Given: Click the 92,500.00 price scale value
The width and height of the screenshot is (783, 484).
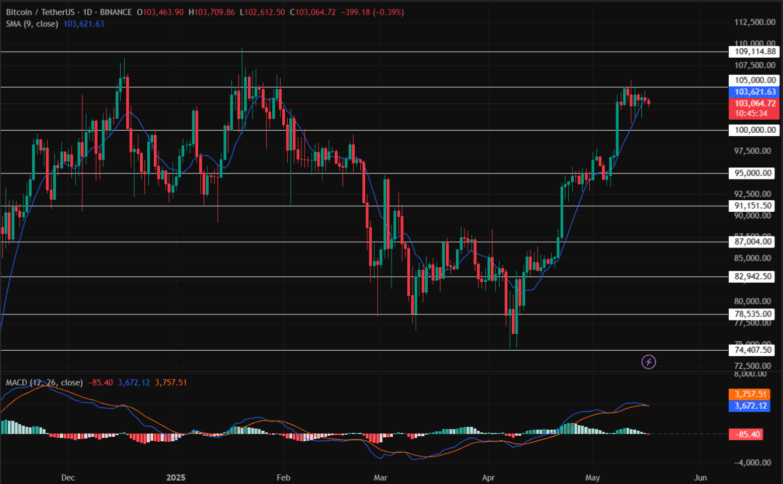Looking at the screenshot, I should click(752, 194).
